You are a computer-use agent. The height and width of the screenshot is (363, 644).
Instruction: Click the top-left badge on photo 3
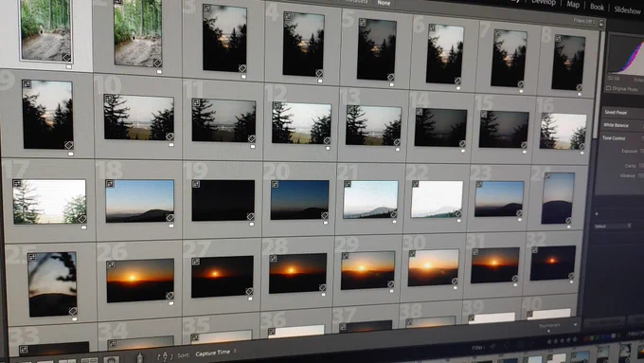pyautogui.click(x=207, y=9)
